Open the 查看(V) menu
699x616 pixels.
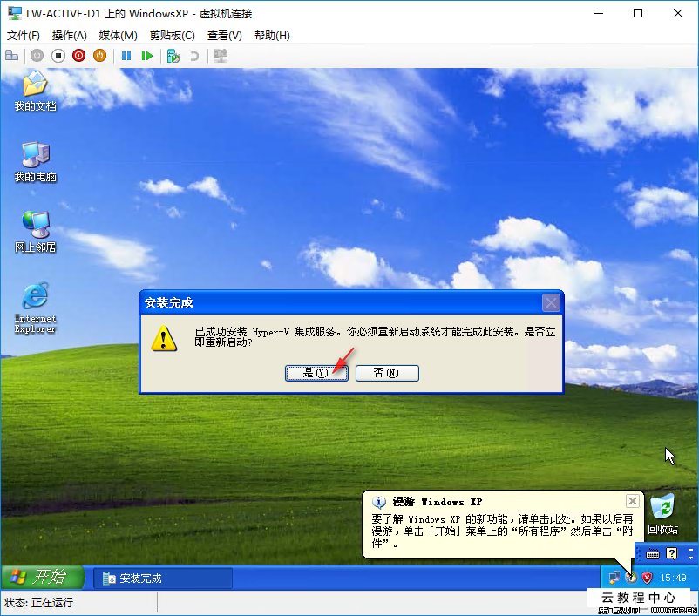pos(225,36)
